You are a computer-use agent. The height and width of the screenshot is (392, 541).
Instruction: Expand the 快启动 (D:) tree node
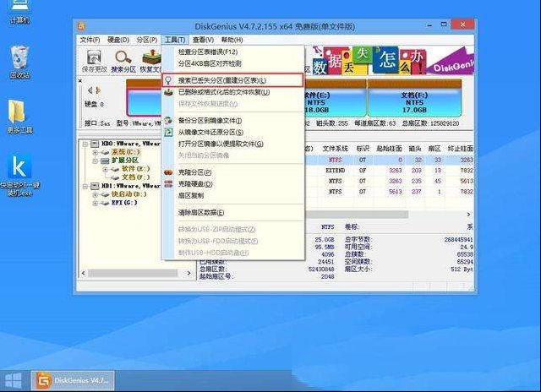point(95,194)
